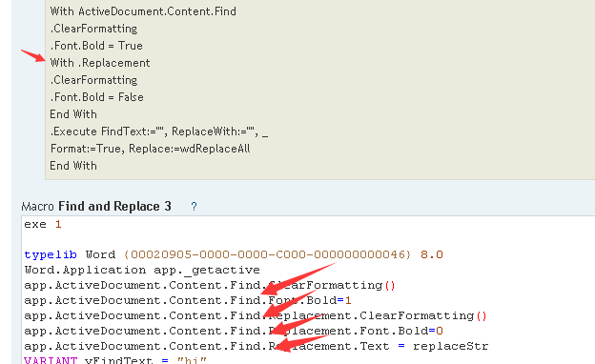Click the red arrow over Find.ClearFormatting line

pyautogui.click(x=297, y=278)
